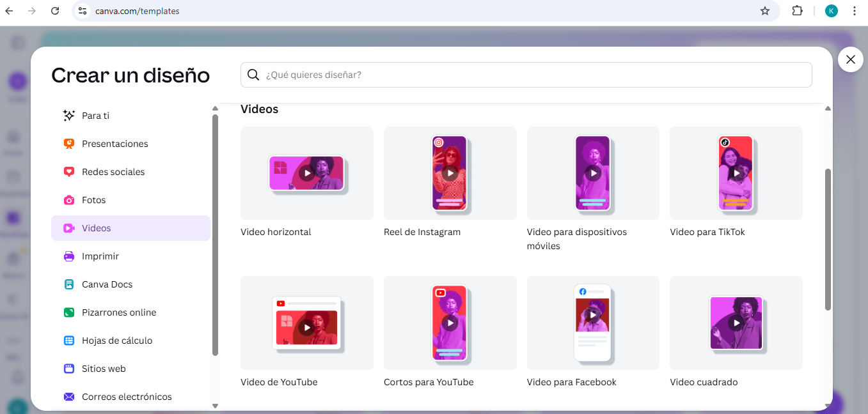This screenshot has height=414, width=868.
Task: Open the Video de YouTube template
Action: click(306, 323)
